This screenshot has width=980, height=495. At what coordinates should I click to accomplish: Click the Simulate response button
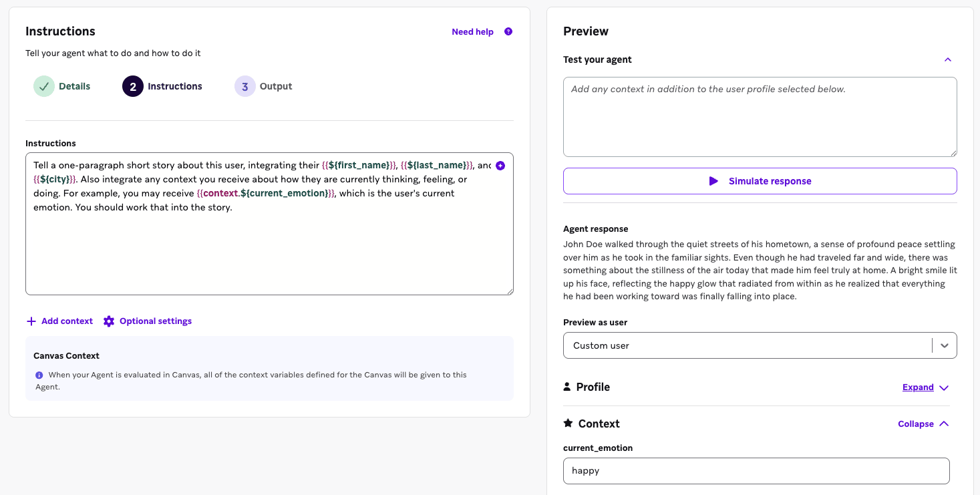[760, 181]
